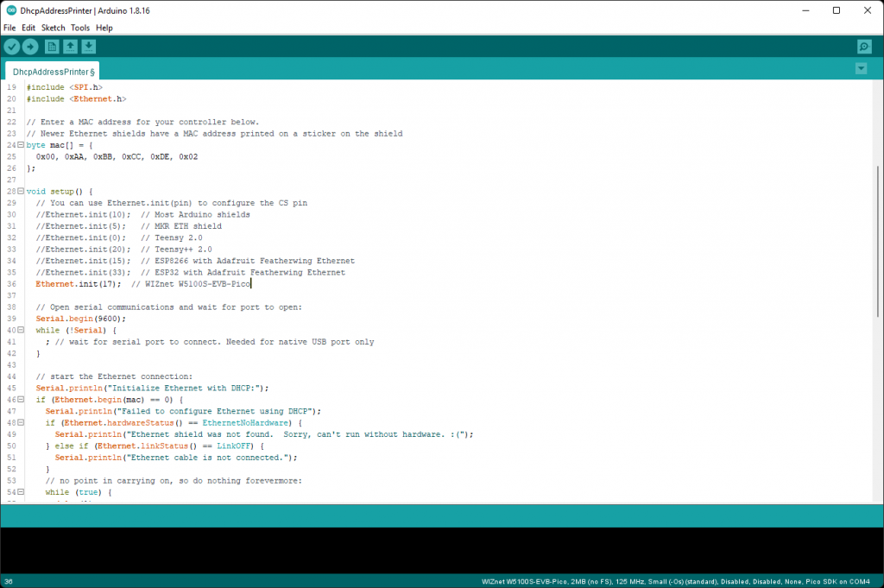Fold the if Ethernet.begin(mac) block
The height and width of the screenshot is (588, 884).
coord(21,399)
